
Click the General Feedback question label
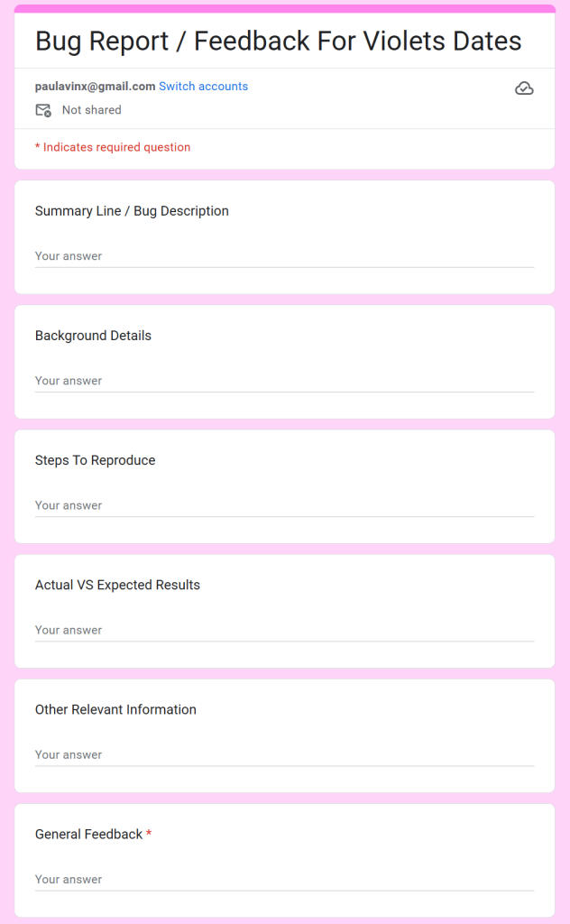(x=88, y=835)
